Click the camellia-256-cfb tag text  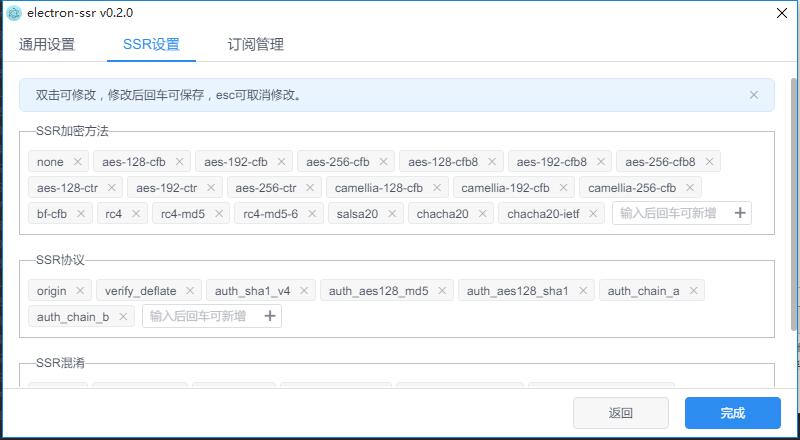pyautogui.click(x=632, y=188)
